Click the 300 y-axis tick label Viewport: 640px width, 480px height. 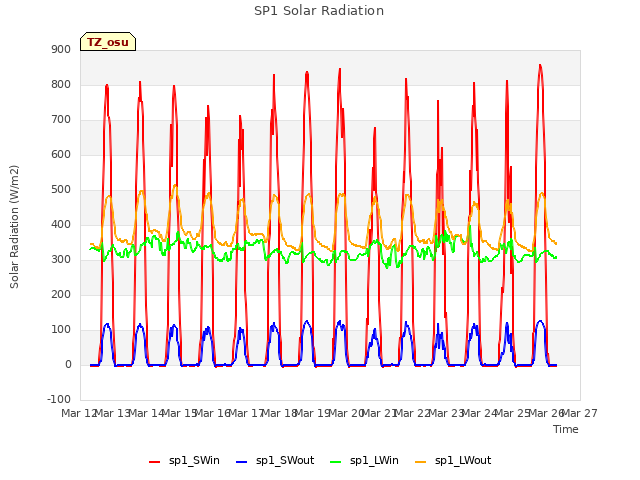click(61, 260)
